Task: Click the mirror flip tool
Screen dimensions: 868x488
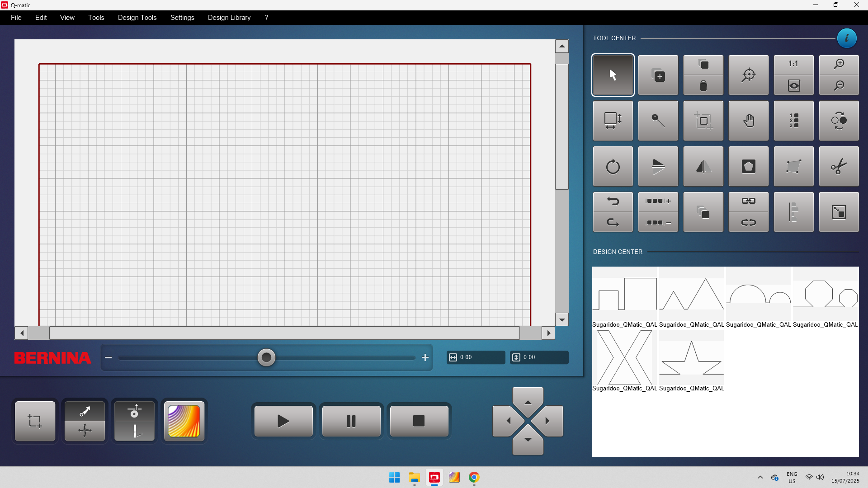Action: (x=703, y=166)
